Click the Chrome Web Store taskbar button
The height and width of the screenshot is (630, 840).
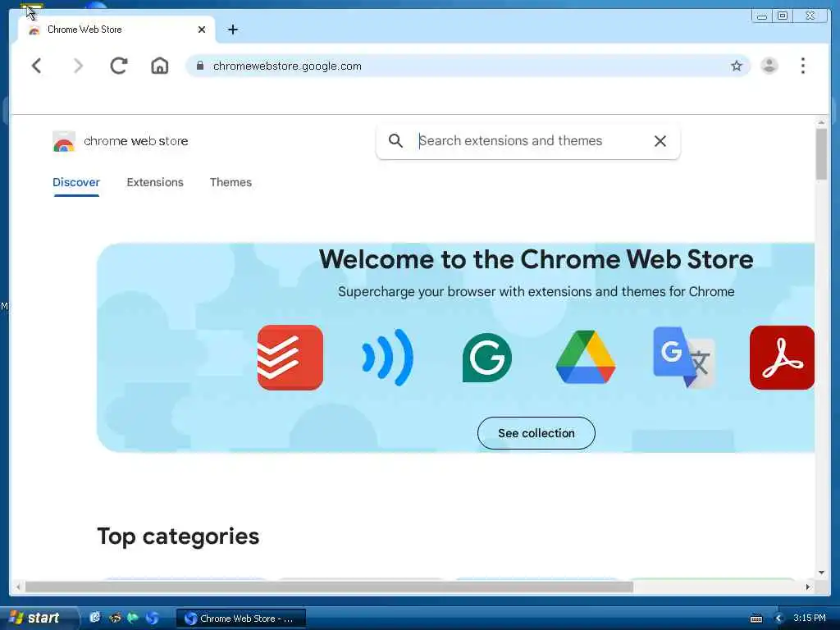(x=241, y=619)
